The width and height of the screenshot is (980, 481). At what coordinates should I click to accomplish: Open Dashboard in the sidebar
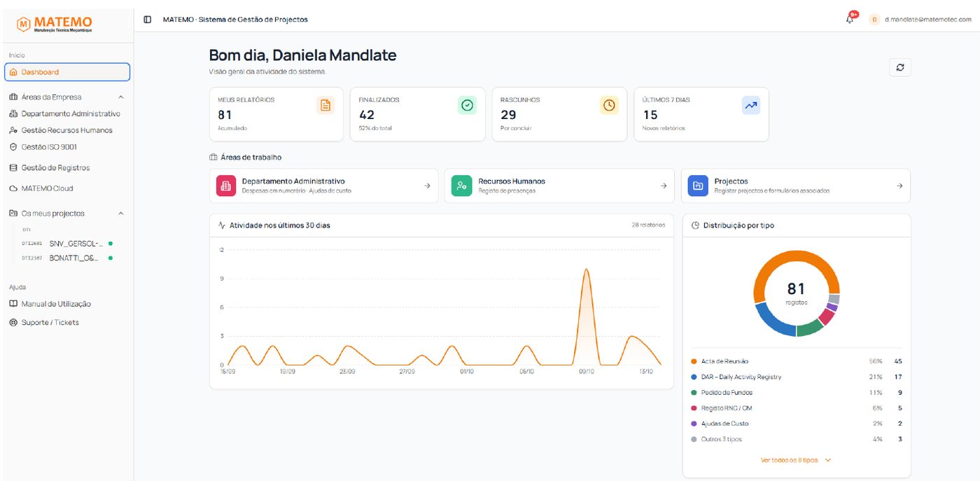click(x=67, y=72)
